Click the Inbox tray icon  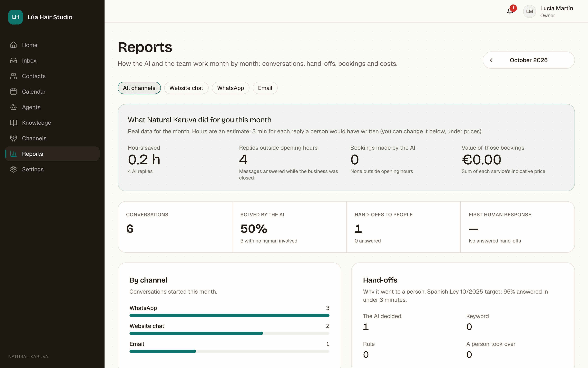click(x=13, y=61)
